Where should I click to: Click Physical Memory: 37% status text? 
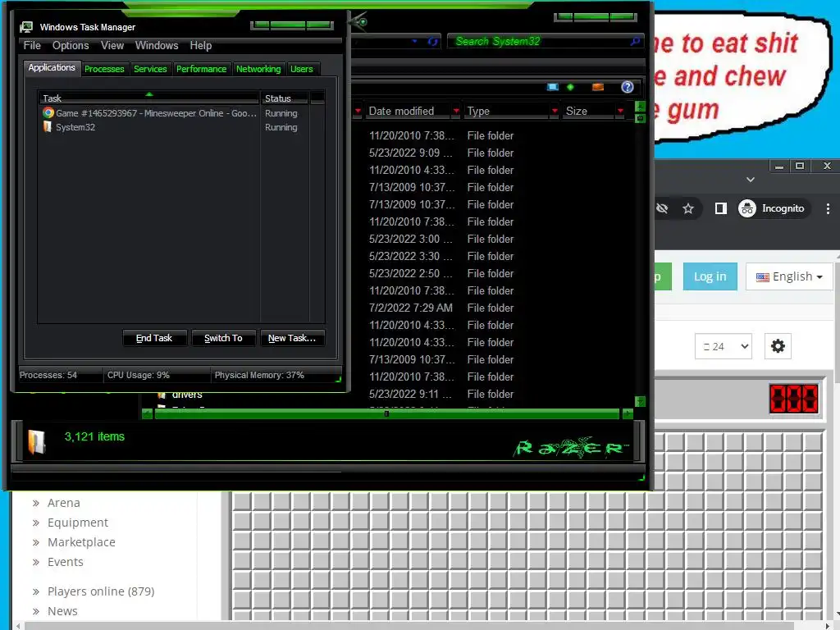point(259,375)
